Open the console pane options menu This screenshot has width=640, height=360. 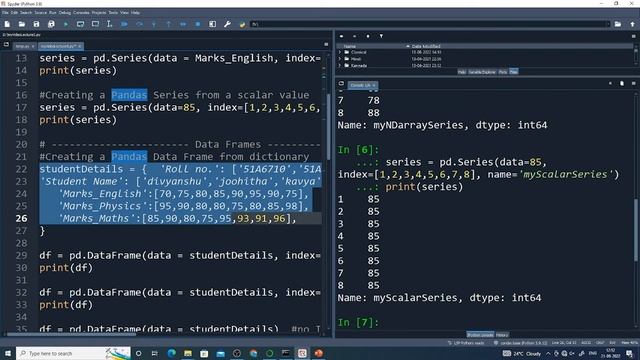633,84
